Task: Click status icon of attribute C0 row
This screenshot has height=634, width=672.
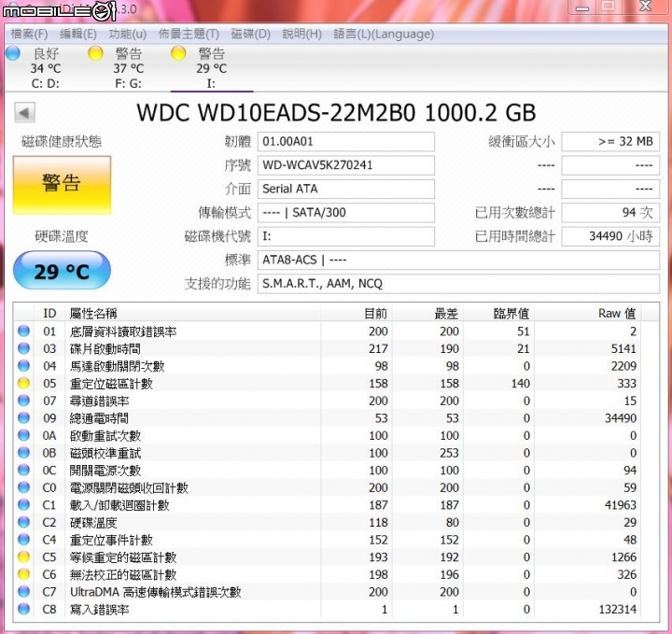Action: [24, 487]
